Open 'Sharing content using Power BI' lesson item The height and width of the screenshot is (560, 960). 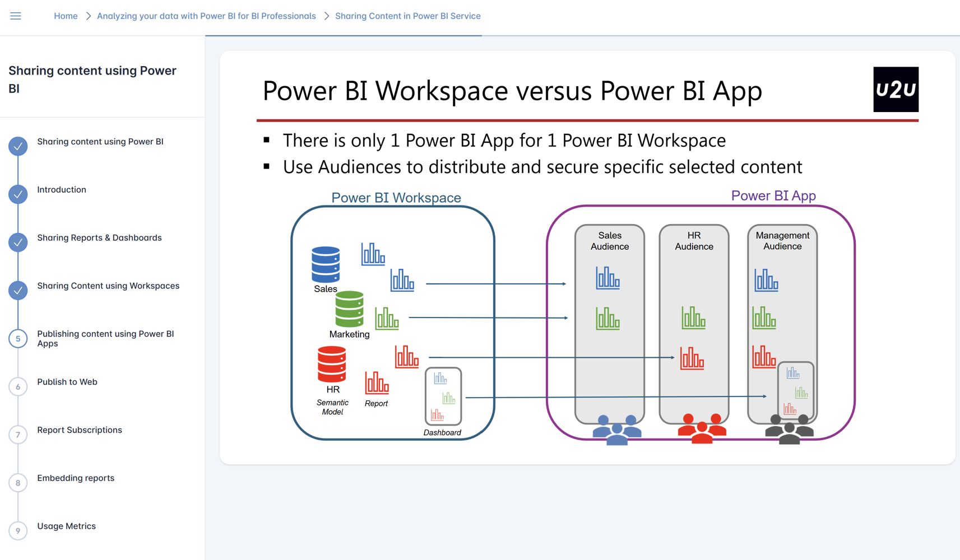click(100, 142)
